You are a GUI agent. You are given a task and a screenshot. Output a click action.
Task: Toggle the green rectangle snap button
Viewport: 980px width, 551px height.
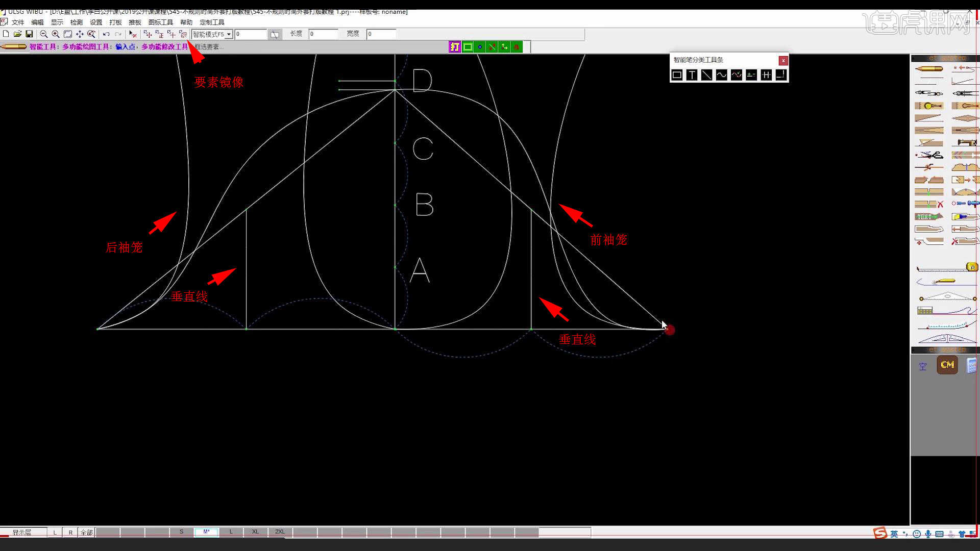pyautogui.click(x=468, y=47)
